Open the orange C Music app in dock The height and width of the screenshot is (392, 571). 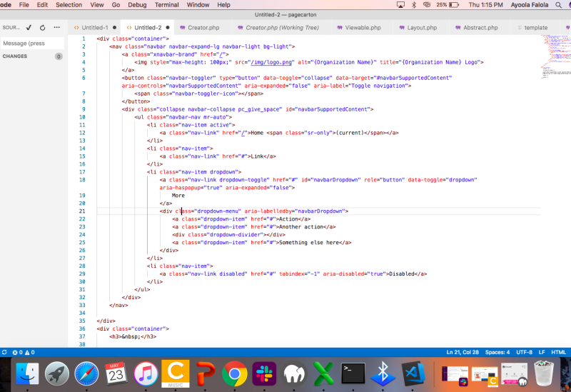click(x=176, y=373)
